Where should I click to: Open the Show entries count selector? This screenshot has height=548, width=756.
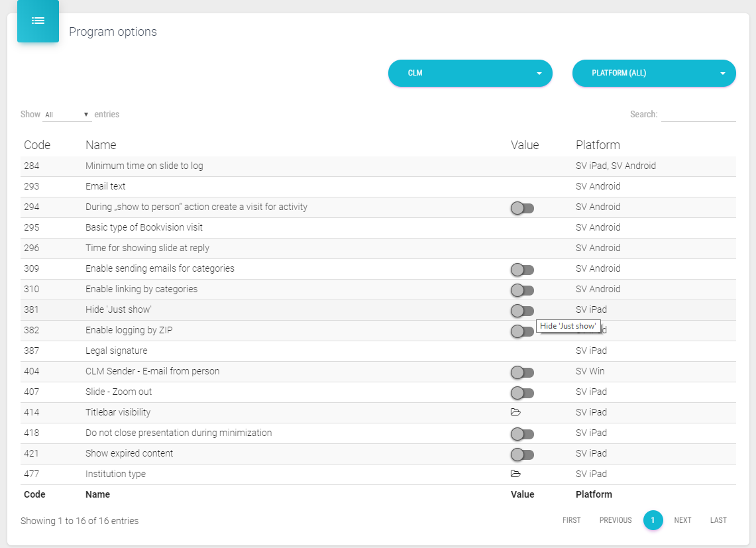tap(67, 115)
